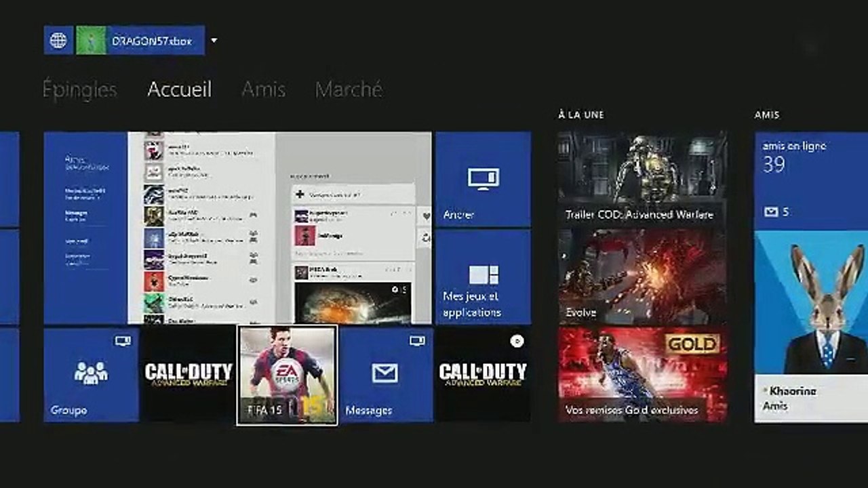Select the Accueil tab
The image size is (868, 488).
point(180,89)
